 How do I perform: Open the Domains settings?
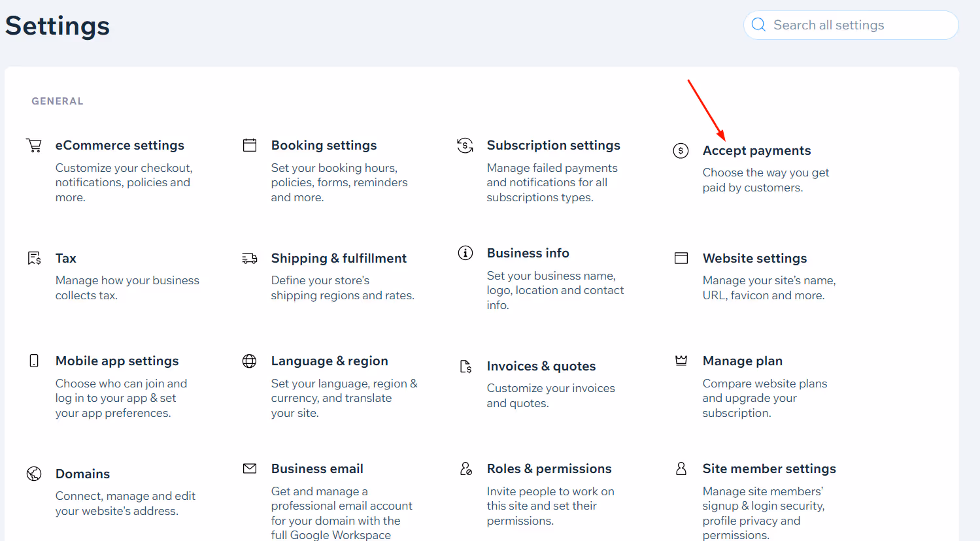[82, 474]
